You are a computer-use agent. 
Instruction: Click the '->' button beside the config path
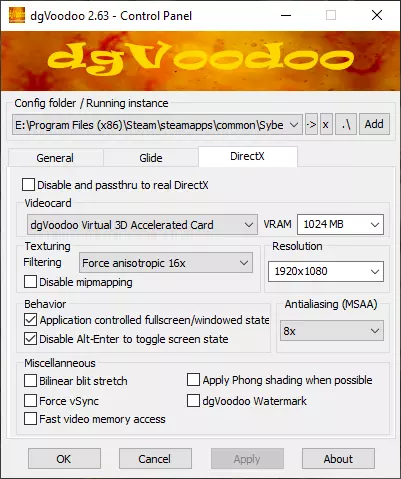point(311,125)
